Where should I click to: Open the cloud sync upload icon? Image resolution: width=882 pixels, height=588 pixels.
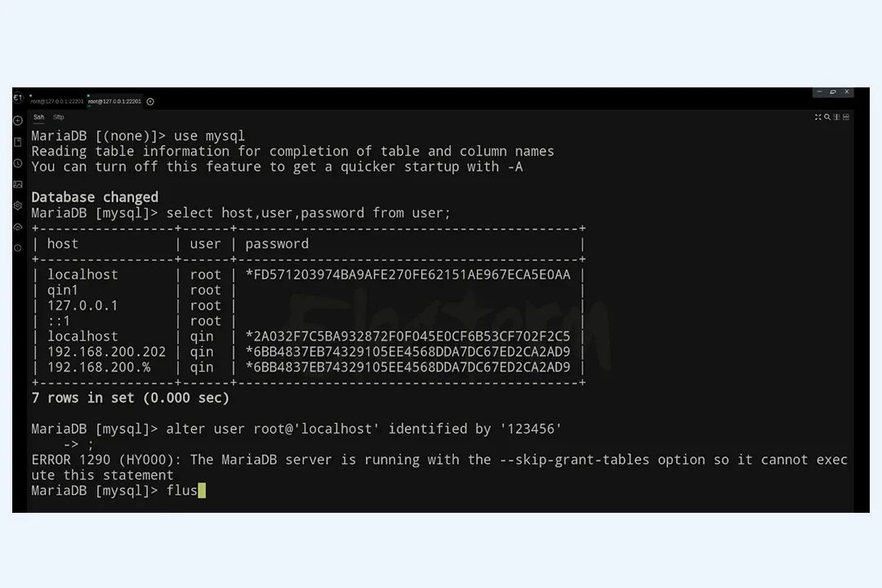(18, 227)
